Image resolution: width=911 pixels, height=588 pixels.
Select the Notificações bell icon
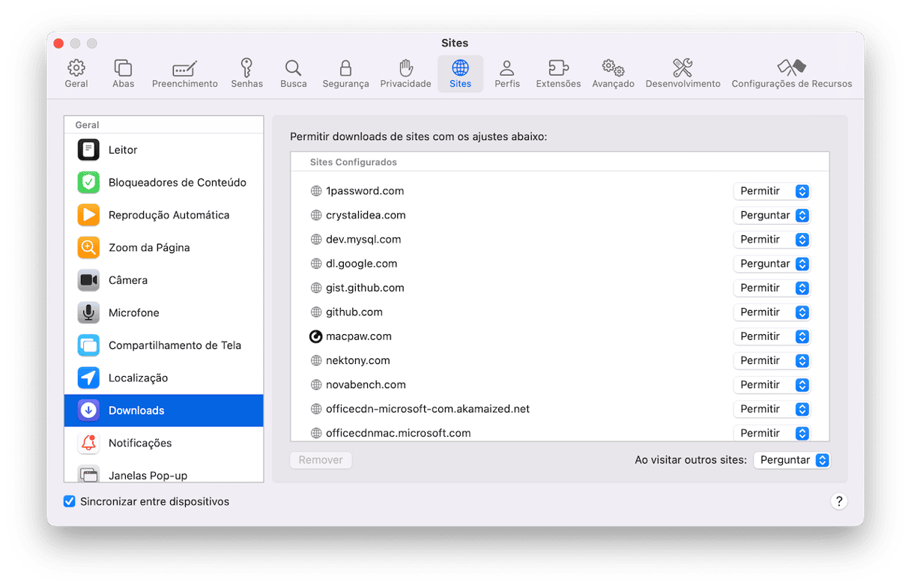(x=88, y=443)
